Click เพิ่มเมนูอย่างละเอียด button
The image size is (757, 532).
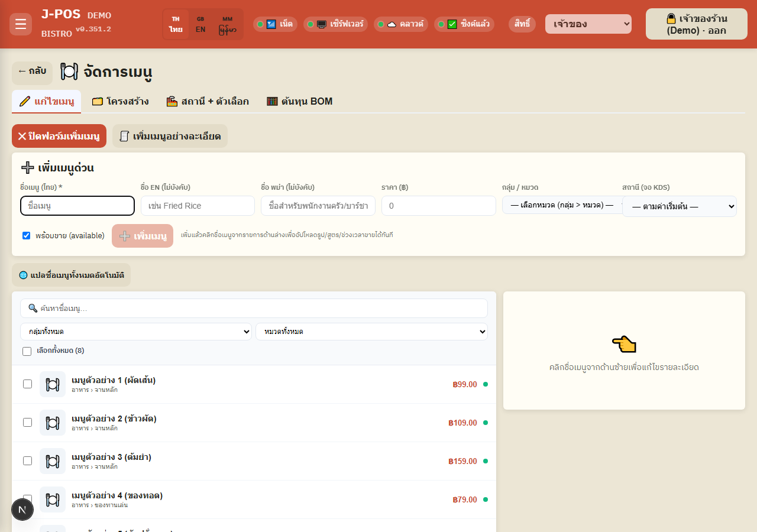click(x=170, y=136)
